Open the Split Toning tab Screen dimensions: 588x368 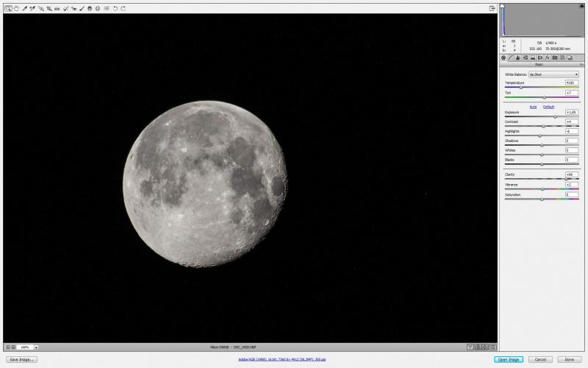(x=532, y=58)
